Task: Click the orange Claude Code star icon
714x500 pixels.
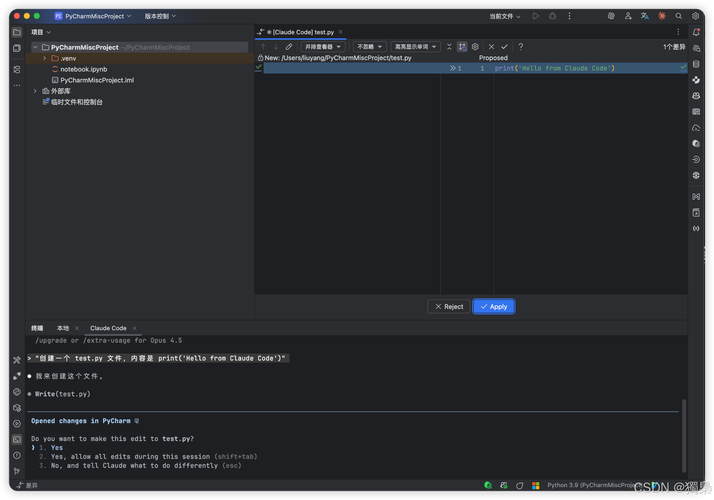Action: tap(662, 16)
